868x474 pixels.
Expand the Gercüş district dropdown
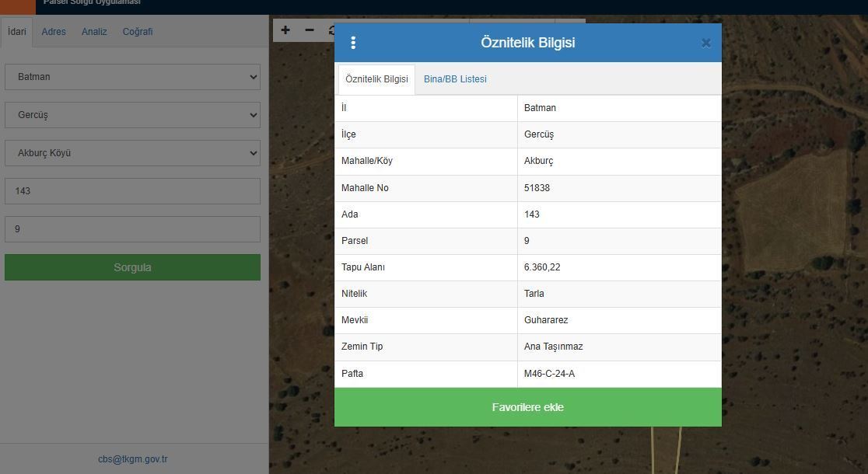pyautogui.click(x=132, y=115)
